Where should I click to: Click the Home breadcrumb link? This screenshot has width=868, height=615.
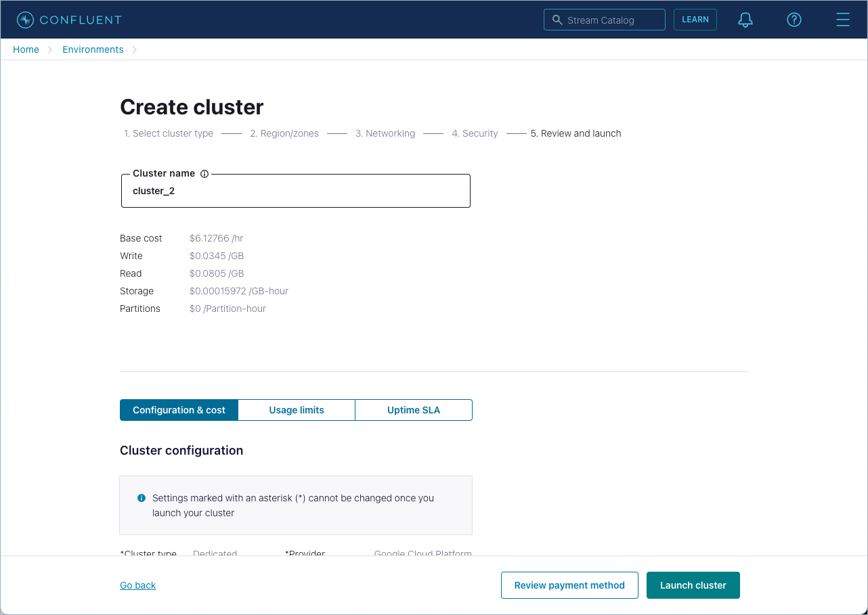coord(26,49)
